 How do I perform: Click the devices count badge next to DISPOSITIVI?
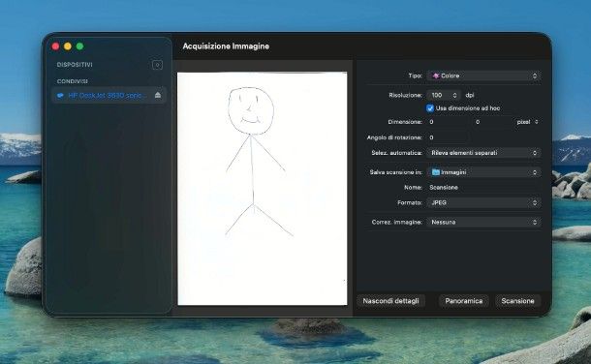(157, 65)
